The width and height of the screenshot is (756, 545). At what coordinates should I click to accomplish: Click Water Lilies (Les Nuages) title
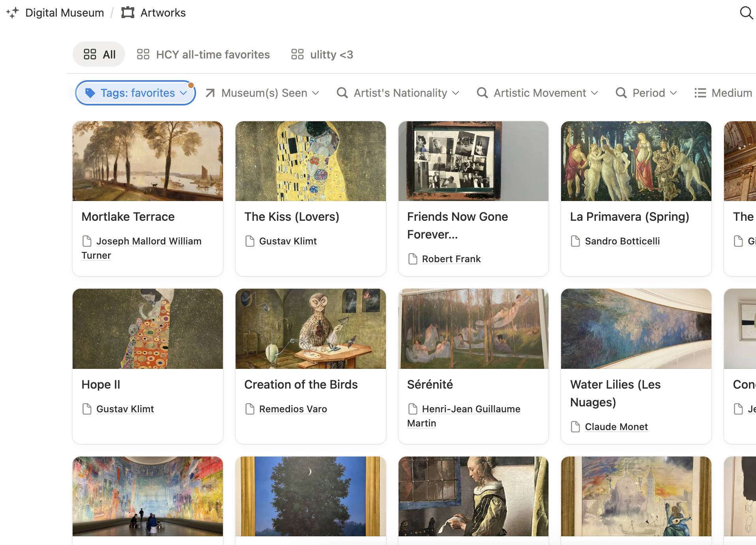pos(615,393)
